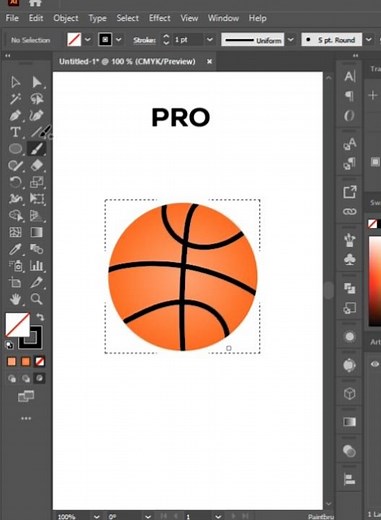Set paint type to Gradient

26,362
